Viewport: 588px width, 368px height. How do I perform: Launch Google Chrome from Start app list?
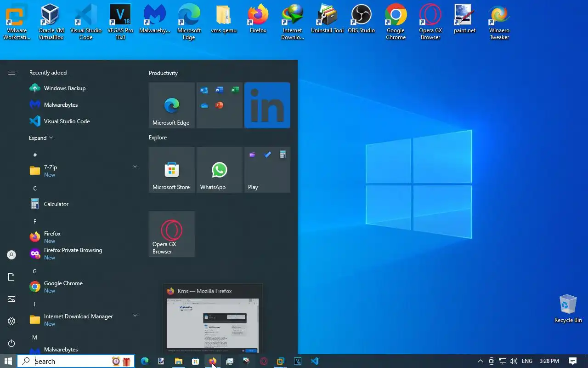pyautogui.click(x=84, y=287)
